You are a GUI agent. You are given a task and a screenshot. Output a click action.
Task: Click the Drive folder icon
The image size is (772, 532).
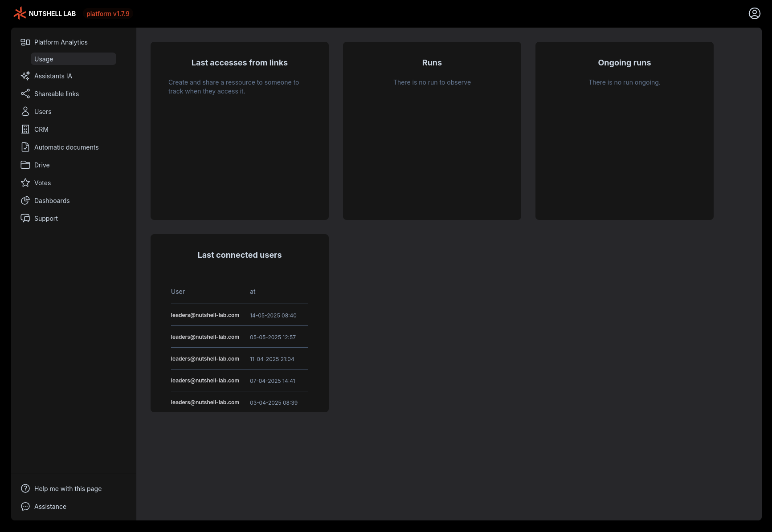(25, 165)
